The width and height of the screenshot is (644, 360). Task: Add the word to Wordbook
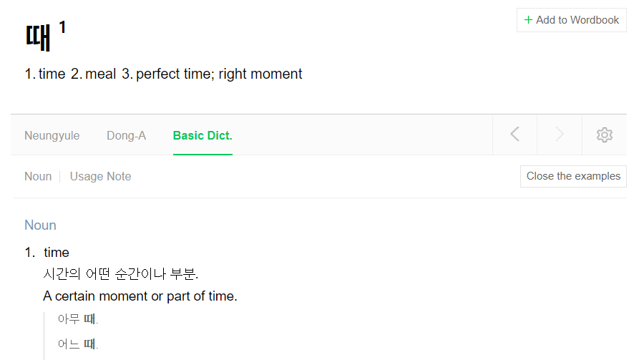click(571, 20)
